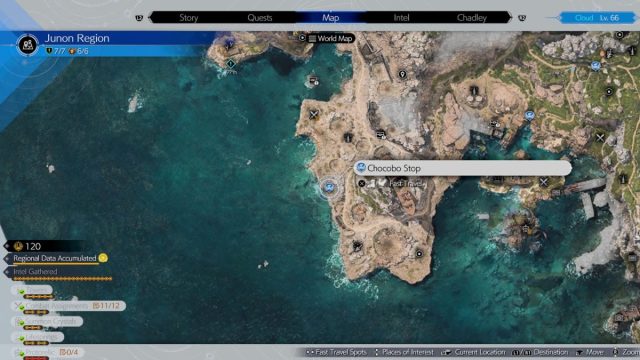Click the 7/7 shield counter
This screenshot has height=360, width=640.
tap(56, 51)
